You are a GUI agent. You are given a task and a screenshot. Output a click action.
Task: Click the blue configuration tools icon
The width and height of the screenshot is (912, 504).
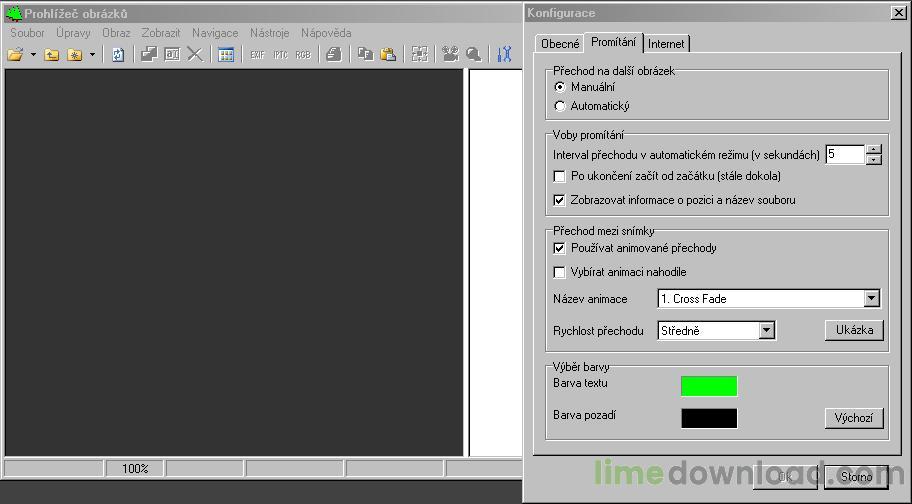504,54
